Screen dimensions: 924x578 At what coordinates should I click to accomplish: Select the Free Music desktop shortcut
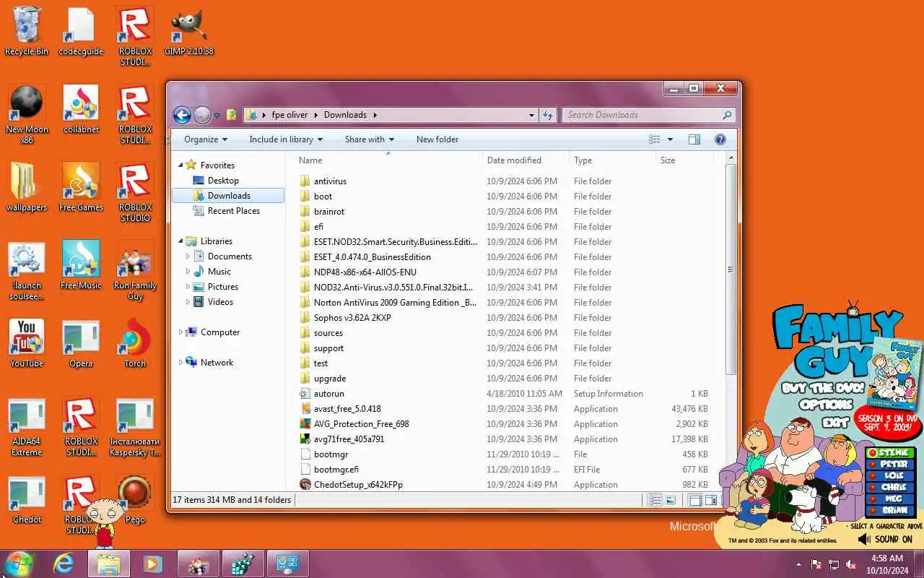81,266
